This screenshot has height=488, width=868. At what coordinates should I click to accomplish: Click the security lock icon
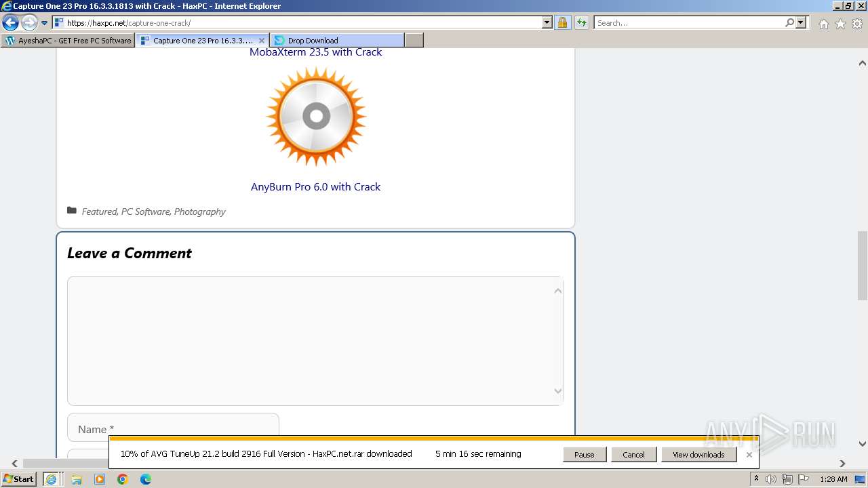(562, 23)
